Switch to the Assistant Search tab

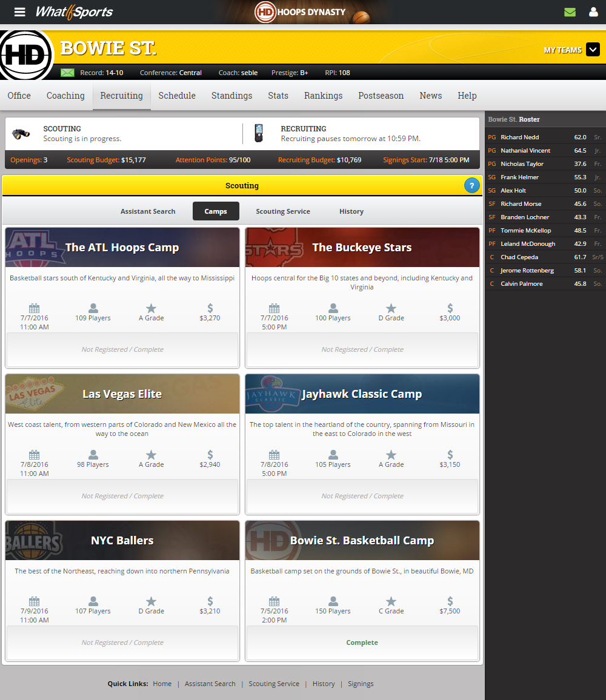click(x=148, y=211)
